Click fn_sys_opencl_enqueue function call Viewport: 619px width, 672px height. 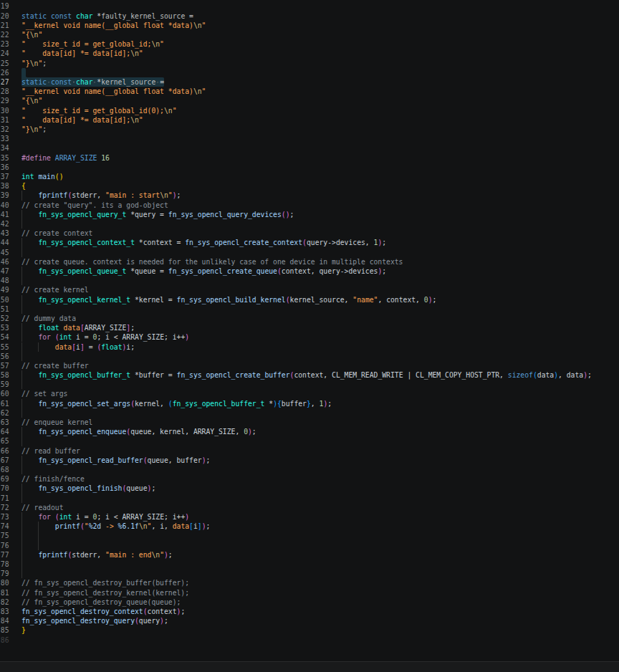pos(82,431)
